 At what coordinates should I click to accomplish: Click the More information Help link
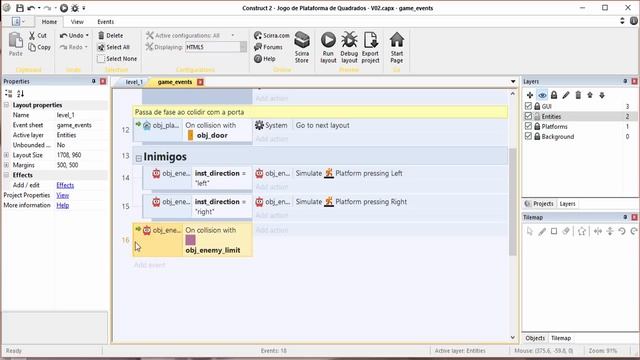click(x=62, y=205)
